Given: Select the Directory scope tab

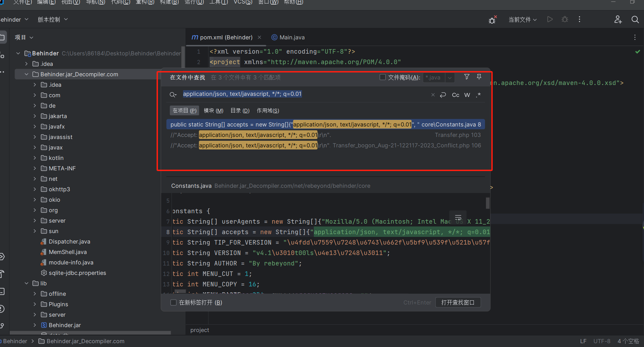Looking at the screenshot, I should point(240,110).
